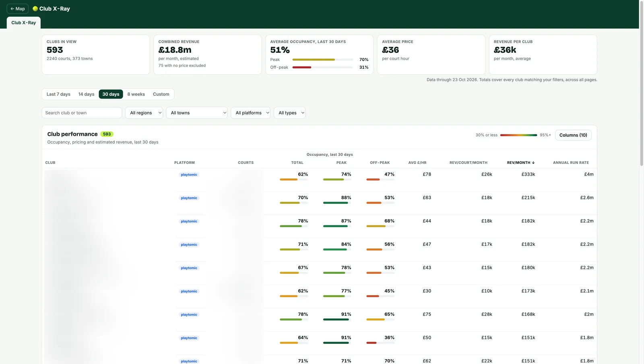This screenshot has height=364, width=644.
Task: Open the All platforms dropdown
Action: click(250, 113)
